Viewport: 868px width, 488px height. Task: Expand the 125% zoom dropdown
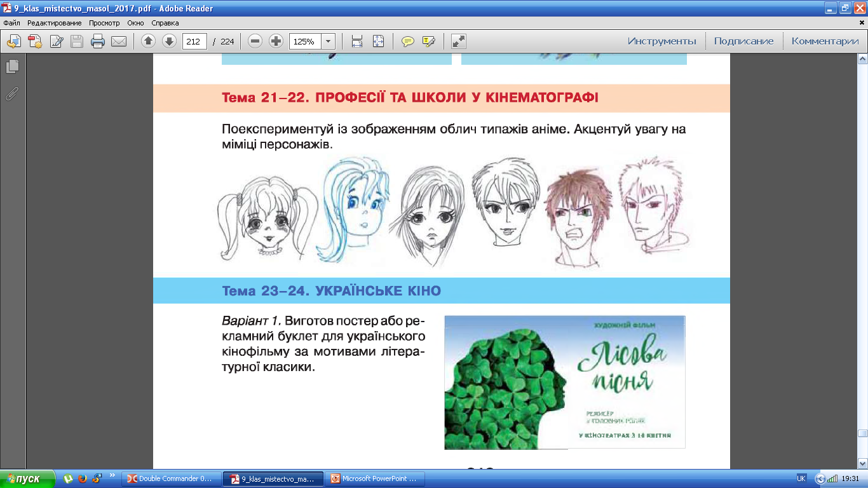(x=328, y=41)
